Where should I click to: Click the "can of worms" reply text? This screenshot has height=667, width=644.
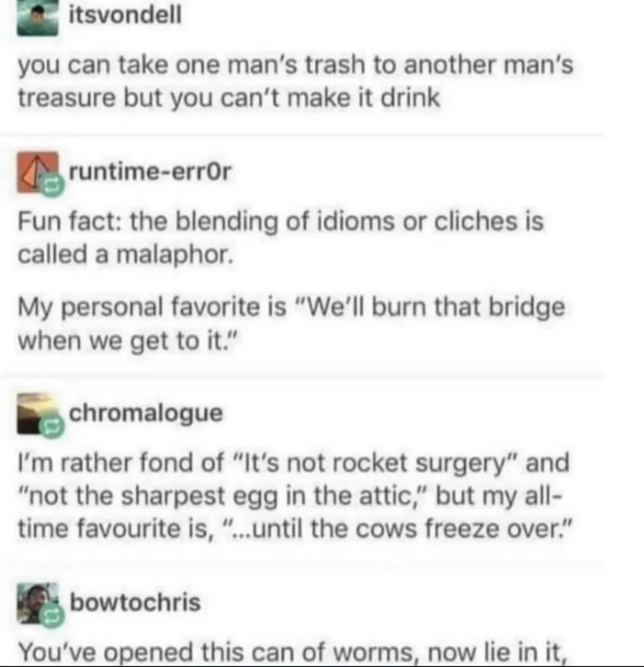click(x=293, y=652)
